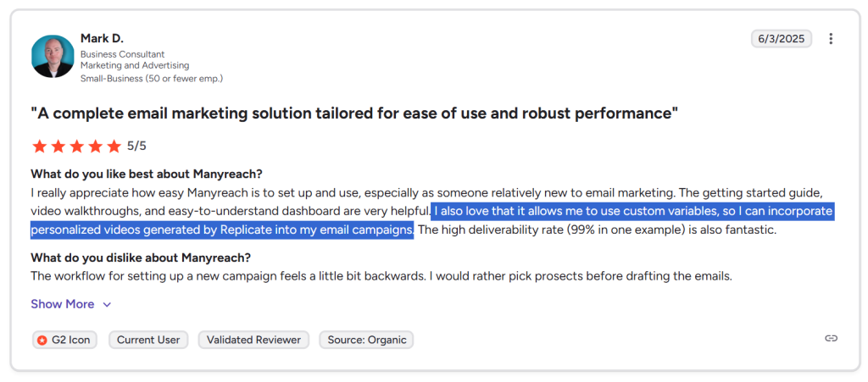Select the Current User tag
868x382 pixels.
coord(148,340)
